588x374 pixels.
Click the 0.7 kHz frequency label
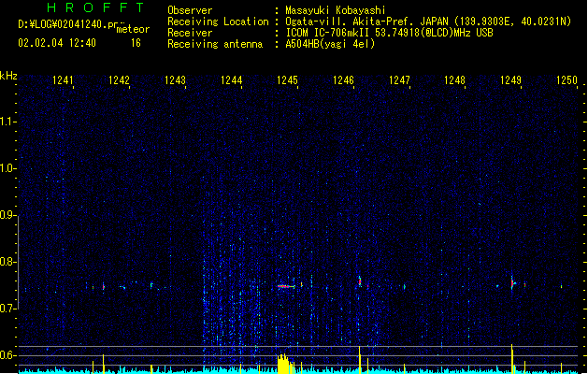[7, 309]
